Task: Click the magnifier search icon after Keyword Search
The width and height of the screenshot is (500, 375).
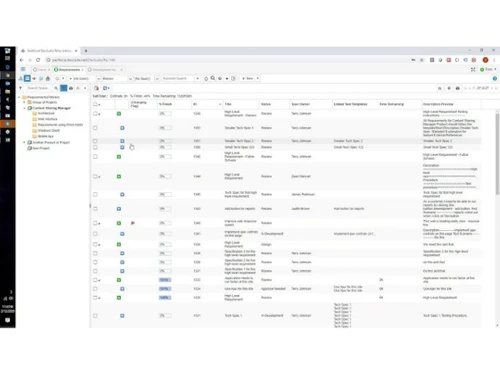Action: tap(213, 78)
